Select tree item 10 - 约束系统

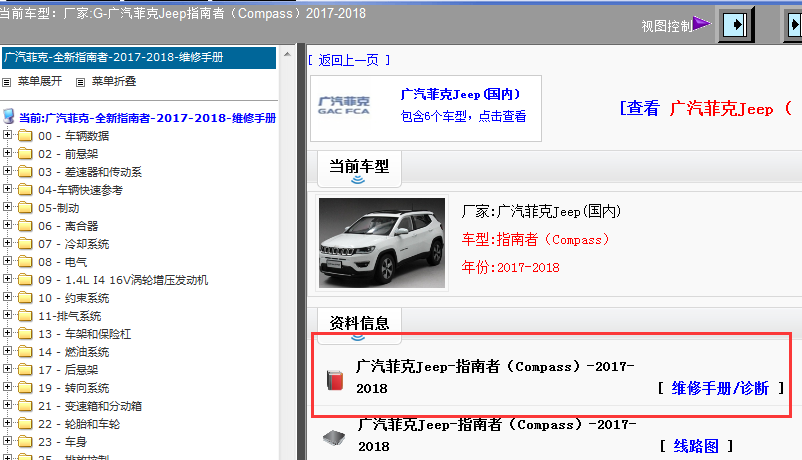pyautogui.click(x=74, y=298)
